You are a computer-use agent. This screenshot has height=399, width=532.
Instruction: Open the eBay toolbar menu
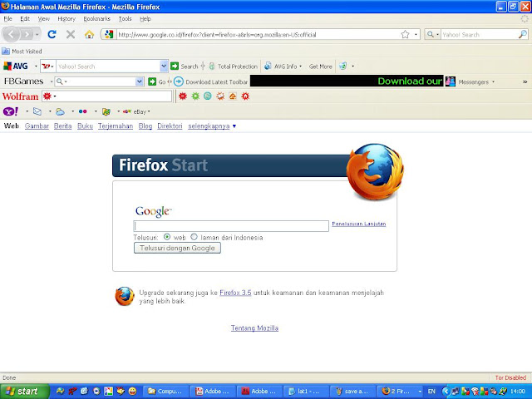click(136, 111)
